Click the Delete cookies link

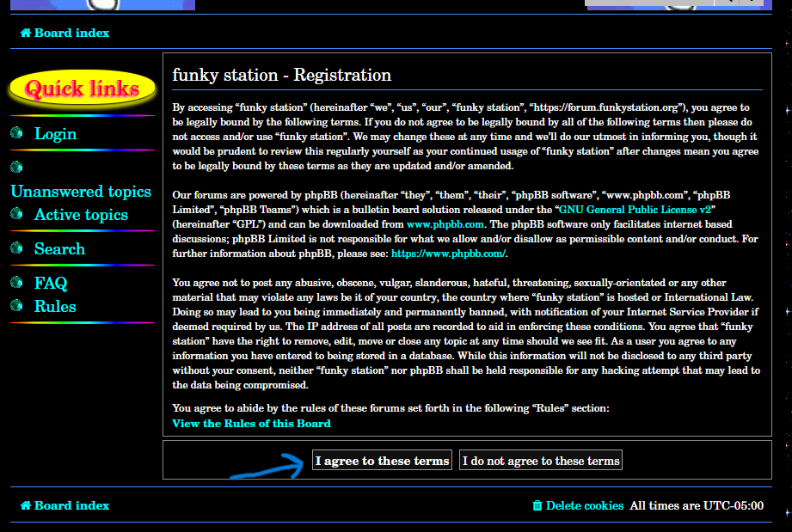pyautogui.click(x=585, y=505)
